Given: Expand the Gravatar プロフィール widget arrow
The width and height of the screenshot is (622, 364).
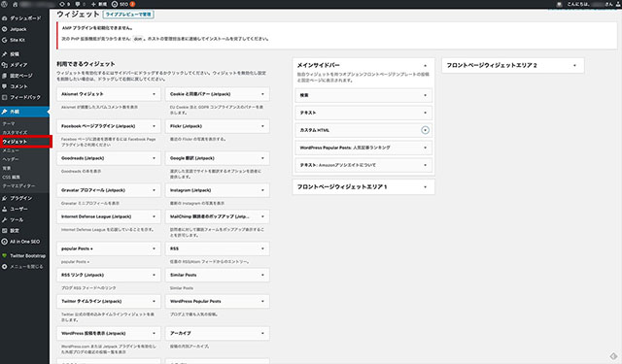Looking at the screenshot, I should click(x=155, y=190).
